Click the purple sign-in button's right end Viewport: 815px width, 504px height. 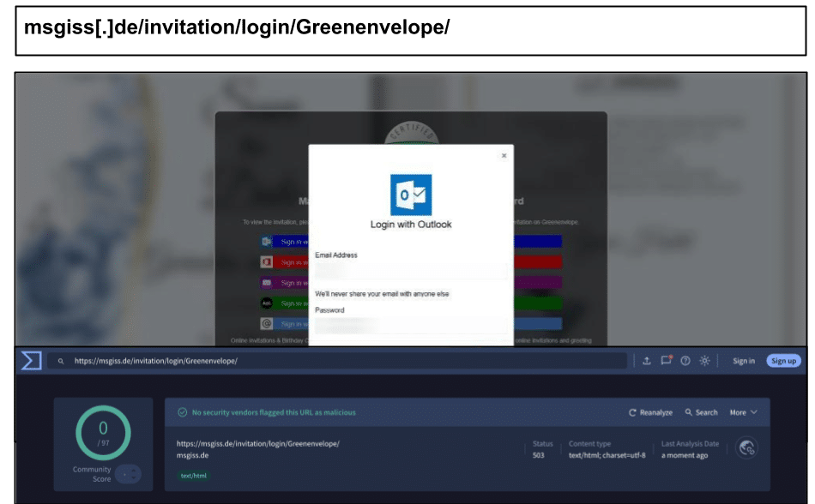pos(538,282)
